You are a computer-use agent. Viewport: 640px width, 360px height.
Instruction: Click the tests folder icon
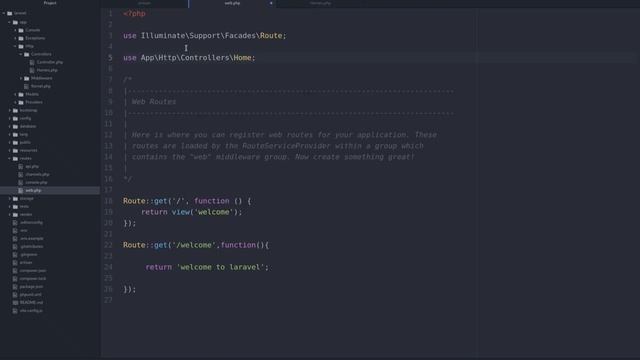click(15, 207)
